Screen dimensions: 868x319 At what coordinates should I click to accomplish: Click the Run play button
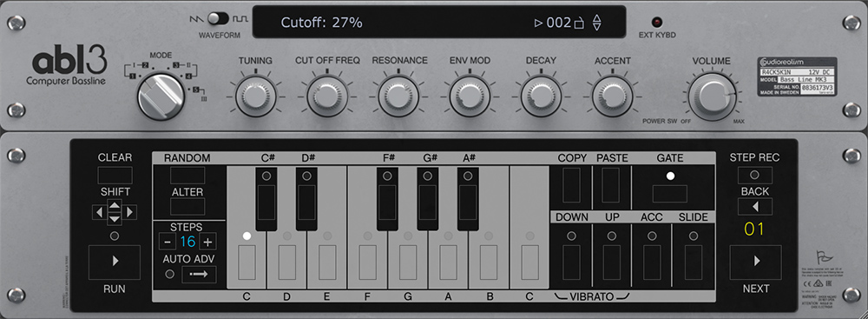click(x=115, y=262)
